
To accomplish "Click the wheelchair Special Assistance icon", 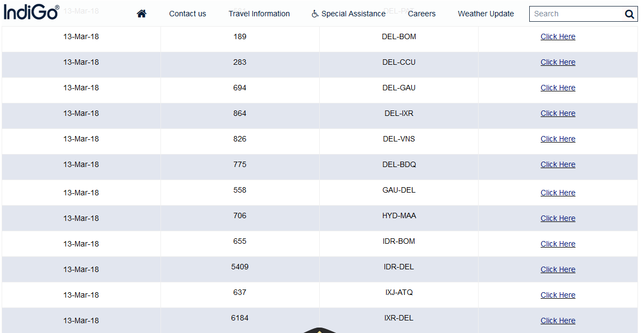I will (315, 14).
